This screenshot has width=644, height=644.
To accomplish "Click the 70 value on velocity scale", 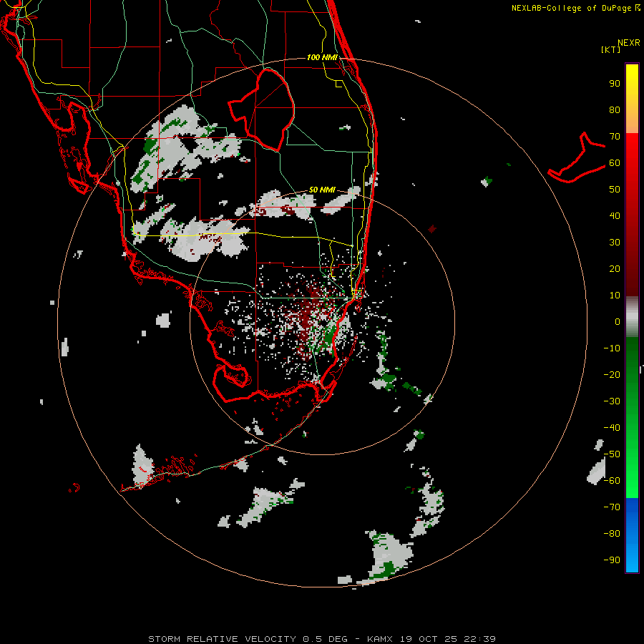I will (x=615, y=137).
